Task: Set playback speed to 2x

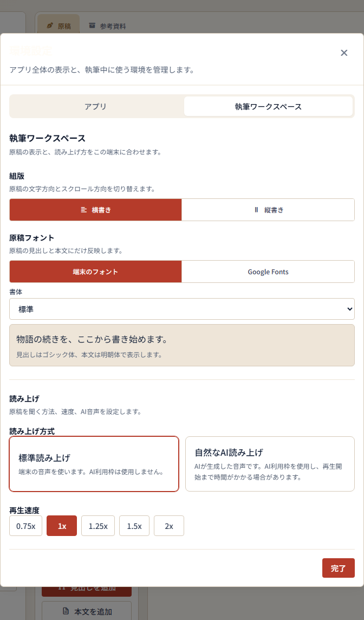Action: [x=169, y=526]
